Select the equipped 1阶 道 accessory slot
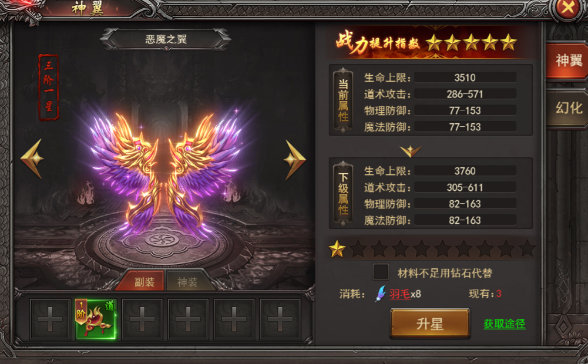Viewport: 588px width, 364px height. point(96,319)
